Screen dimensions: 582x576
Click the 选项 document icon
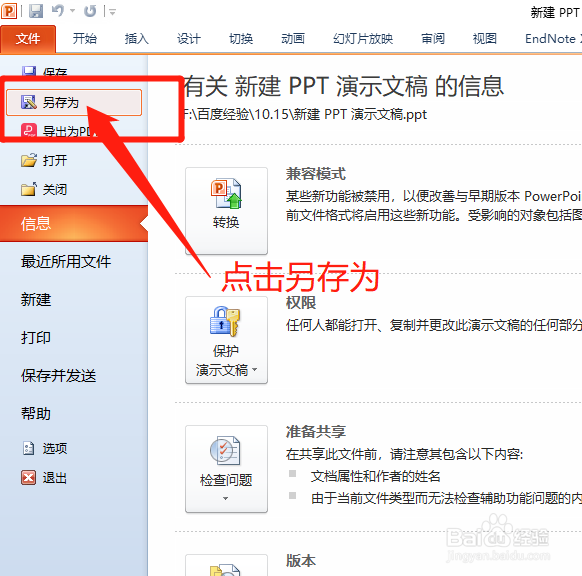point(29,448)
